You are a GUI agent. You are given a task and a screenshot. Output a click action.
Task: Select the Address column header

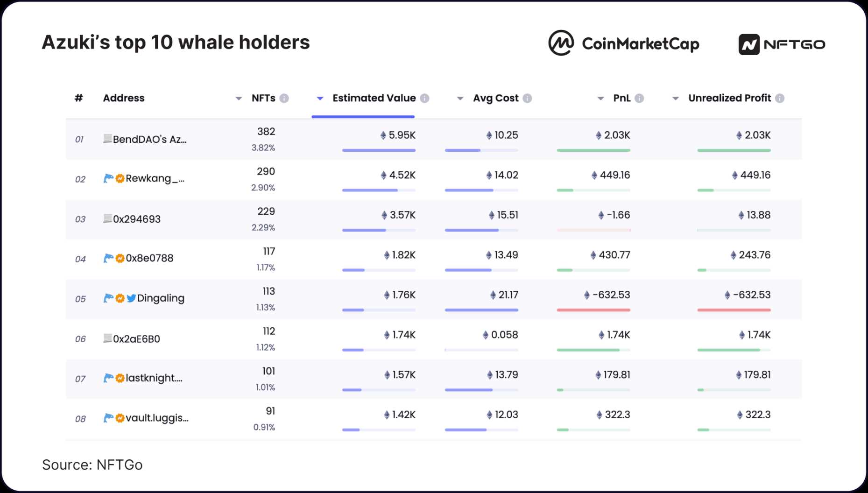coord(124,99)
